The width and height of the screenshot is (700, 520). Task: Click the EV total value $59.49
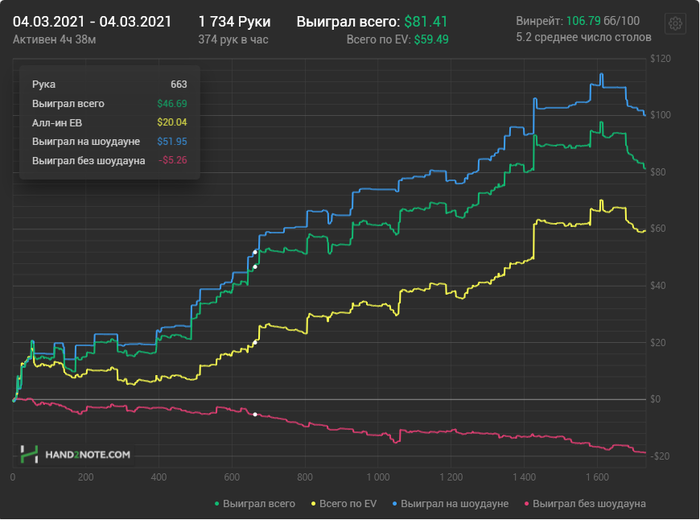pos(431,40)
